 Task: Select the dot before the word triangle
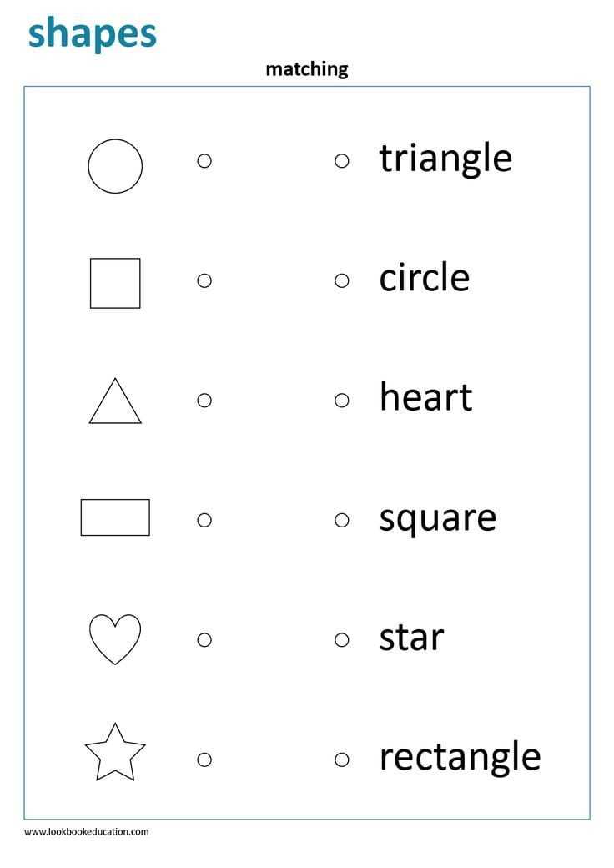(x=342, y=160)
